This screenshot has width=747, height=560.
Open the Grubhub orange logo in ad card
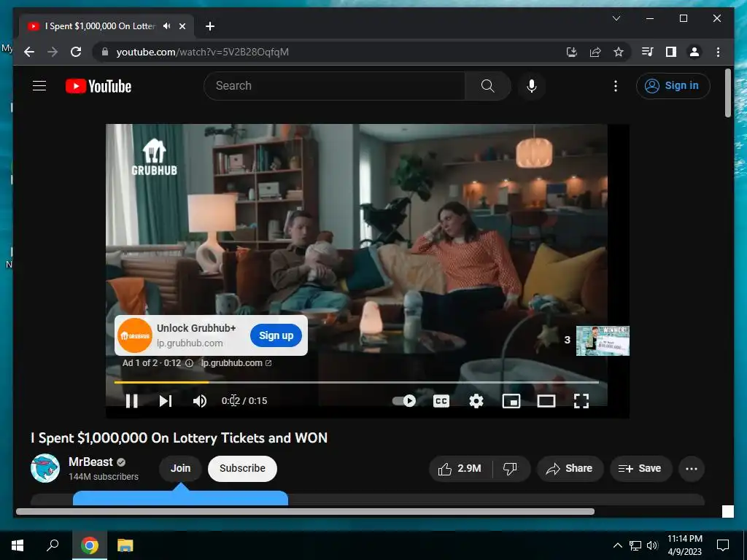click(135, 335)
